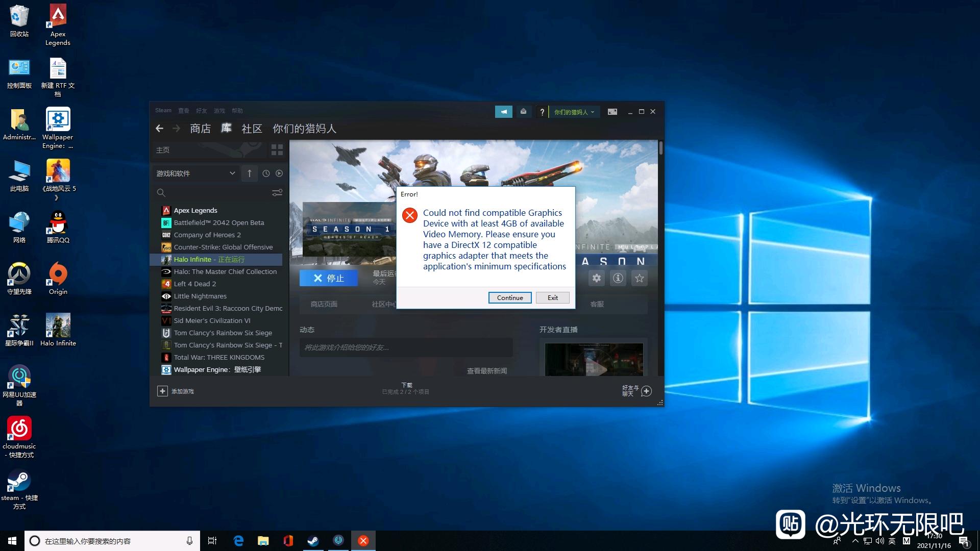The width and height of the screenshot is (980, 551).
Task: Open the 好友 menu
Action: (202, 110)
